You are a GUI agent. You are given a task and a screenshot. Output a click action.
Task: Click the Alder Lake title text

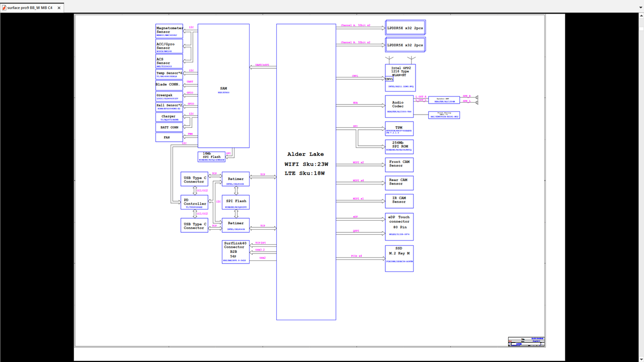306,154
